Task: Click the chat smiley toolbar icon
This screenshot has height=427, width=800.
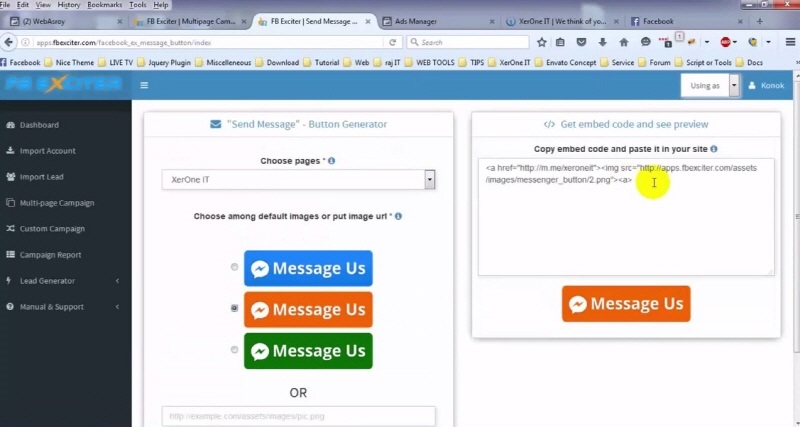Action: pos(645,42)
